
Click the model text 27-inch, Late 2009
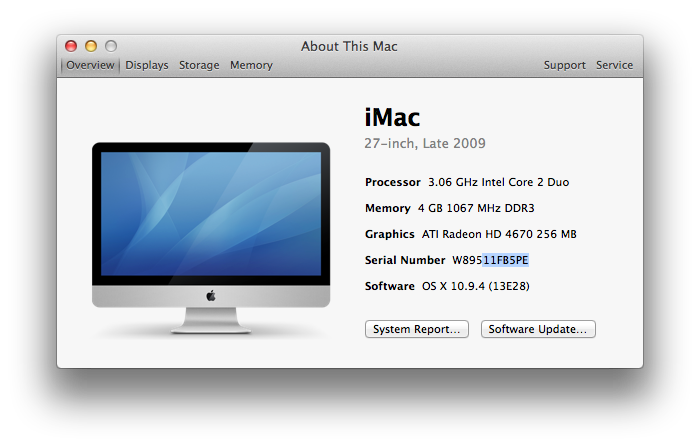click(425, 143)
